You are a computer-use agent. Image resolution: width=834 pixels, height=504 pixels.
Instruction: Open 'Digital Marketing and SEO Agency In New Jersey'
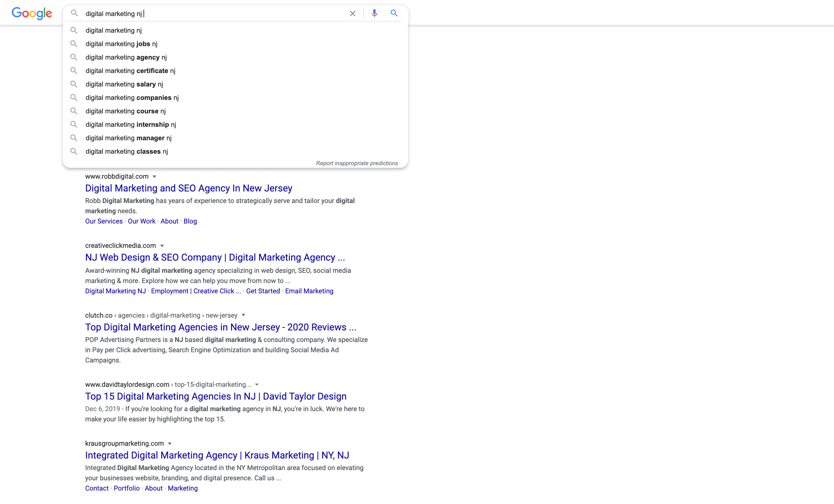[x=189, y=188]
